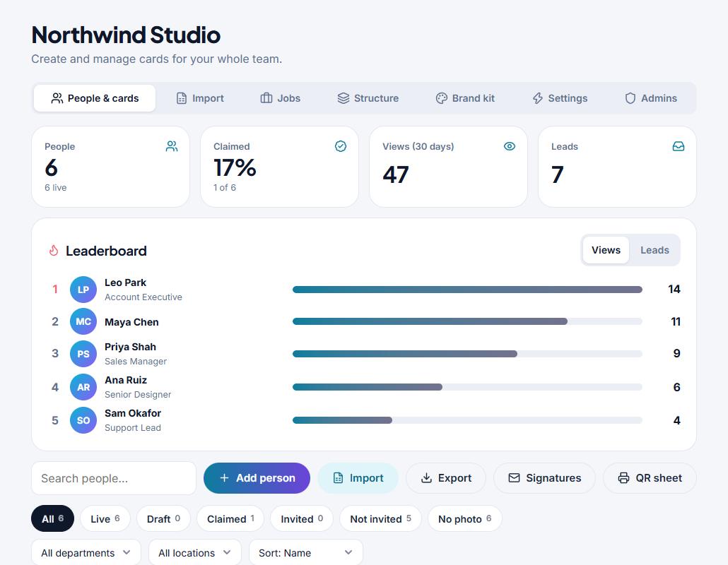Click the Priya Shah name in leaderboard
Screen dimensions: 728x565
pyautogui.click(x=131, y=347)
